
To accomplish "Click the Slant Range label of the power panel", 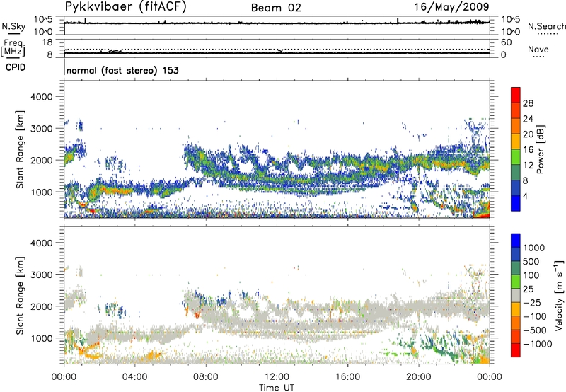I will point(20,150).
